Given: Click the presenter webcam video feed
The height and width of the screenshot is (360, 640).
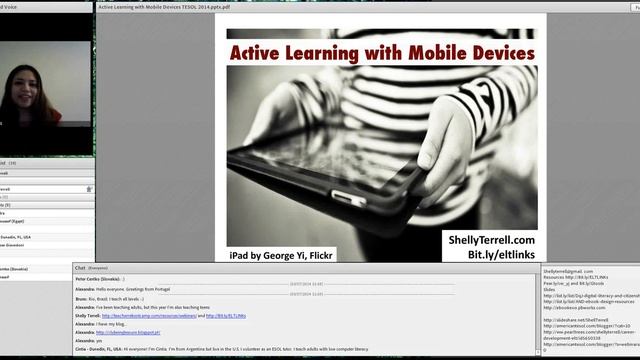Looking at the screenshot, I should click(x=45, y=84).
